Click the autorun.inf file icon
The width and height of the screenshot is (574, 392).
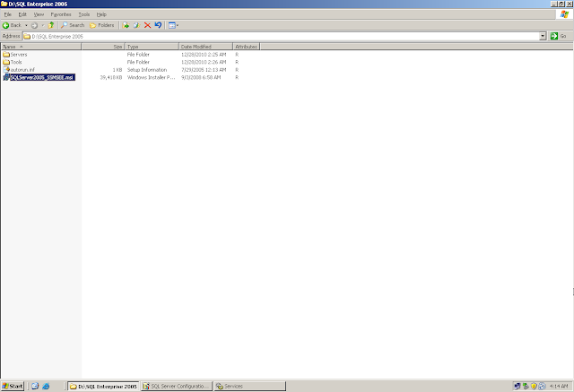click(x=6, y=70)
